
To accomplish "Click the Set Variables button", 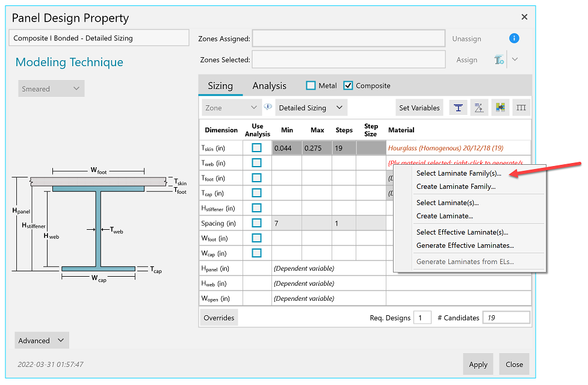I will 419,108.
